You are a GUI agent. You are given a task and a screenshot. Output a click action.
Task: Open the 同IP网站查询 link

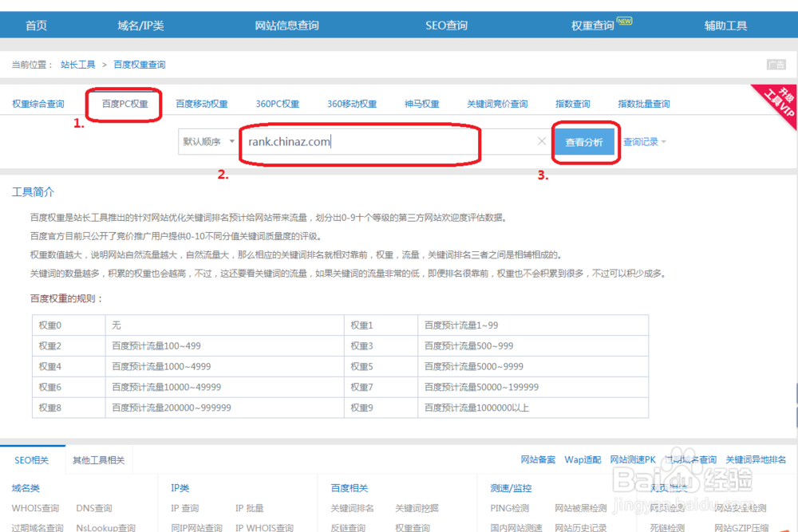click(x=196, y=527)
